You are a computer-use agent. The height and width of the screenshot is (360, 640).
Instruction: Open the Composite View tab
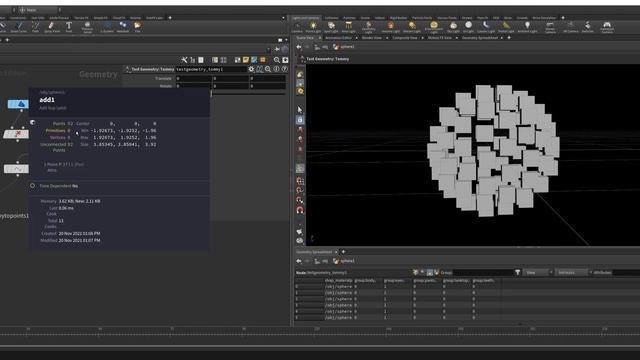404,38
